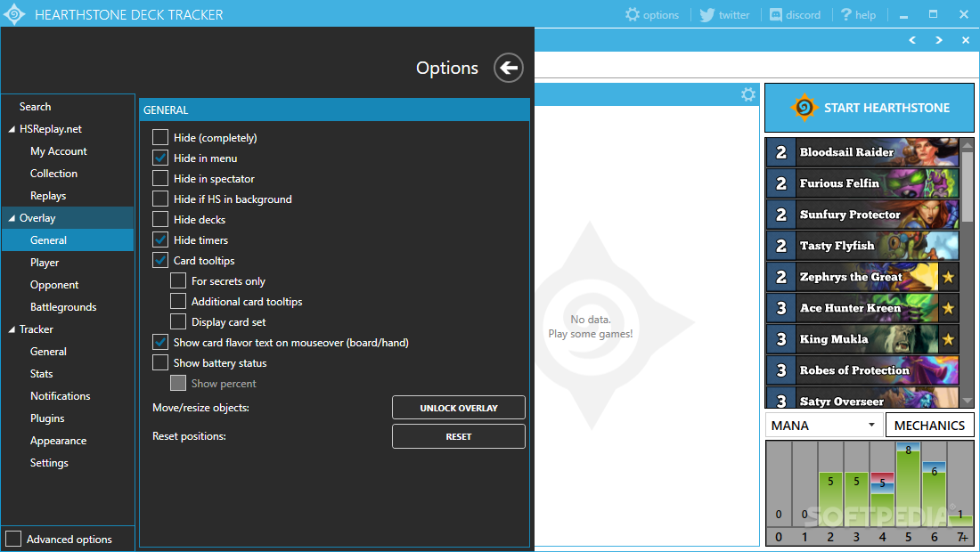Click the START HEARTHSTONE button
The image size is (980, 552).
pos(870,108)
